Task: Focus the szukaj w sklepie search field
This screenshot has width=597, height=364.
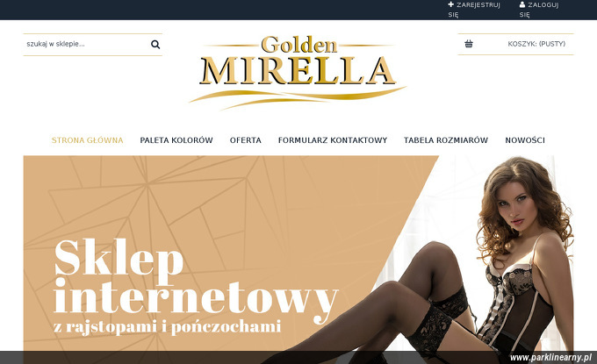Action: 87,44
